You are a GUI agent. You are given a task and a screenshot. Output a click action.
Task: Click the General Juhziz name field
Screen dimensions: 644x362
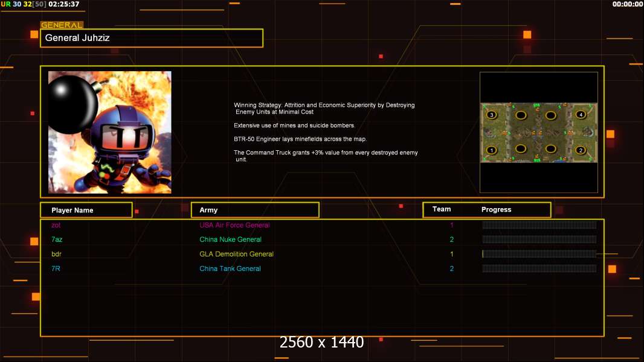tap(152, 38)
